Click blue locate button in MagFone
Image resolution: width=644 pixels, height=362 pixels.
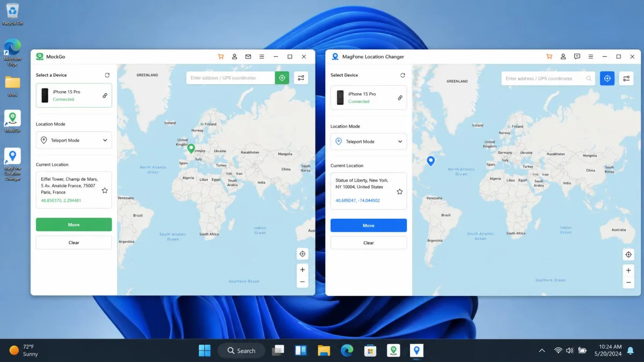click(x=607, y=78)
